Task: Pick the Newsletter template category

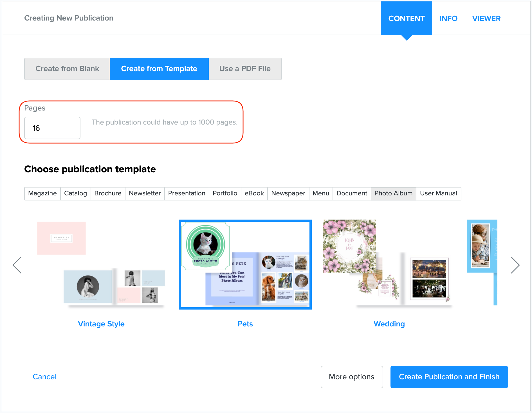Action: coord(145,193)
